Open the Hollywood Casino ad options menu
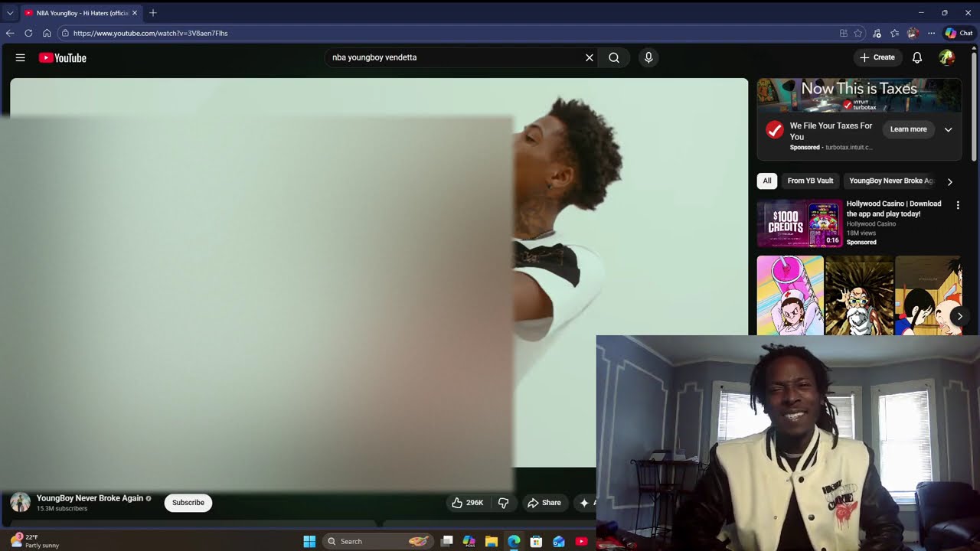The width and height of the screenshot is (980, 551). 958,205
